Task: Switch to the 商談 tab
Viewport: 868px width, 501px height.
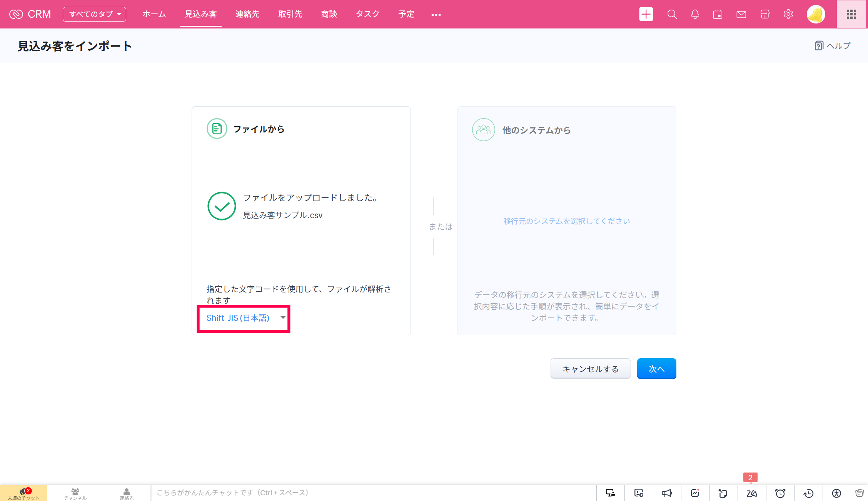Action: [x=329, y=14]
